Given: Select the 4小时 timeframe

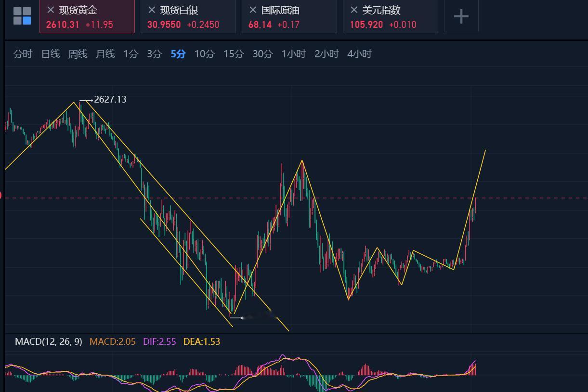Looking at the screenshot, I should point(359,54).
